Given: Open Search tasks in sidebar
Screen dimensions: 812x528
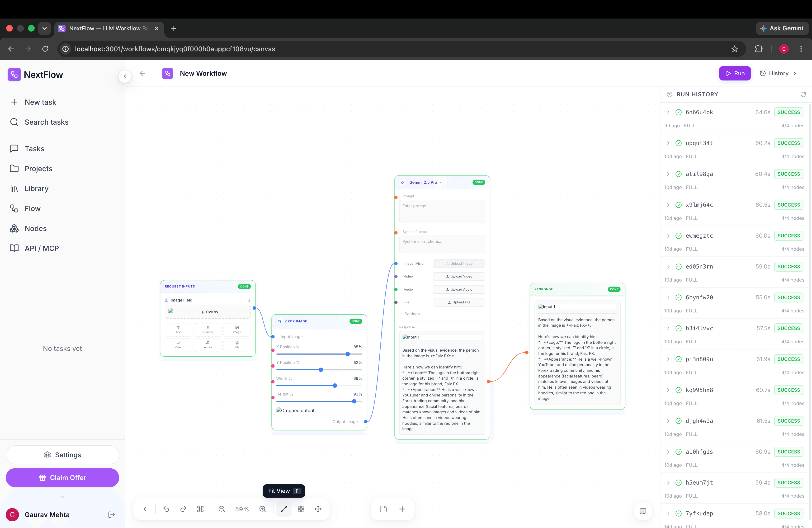Looking at the screenshot, I should (x=62, y=122).
